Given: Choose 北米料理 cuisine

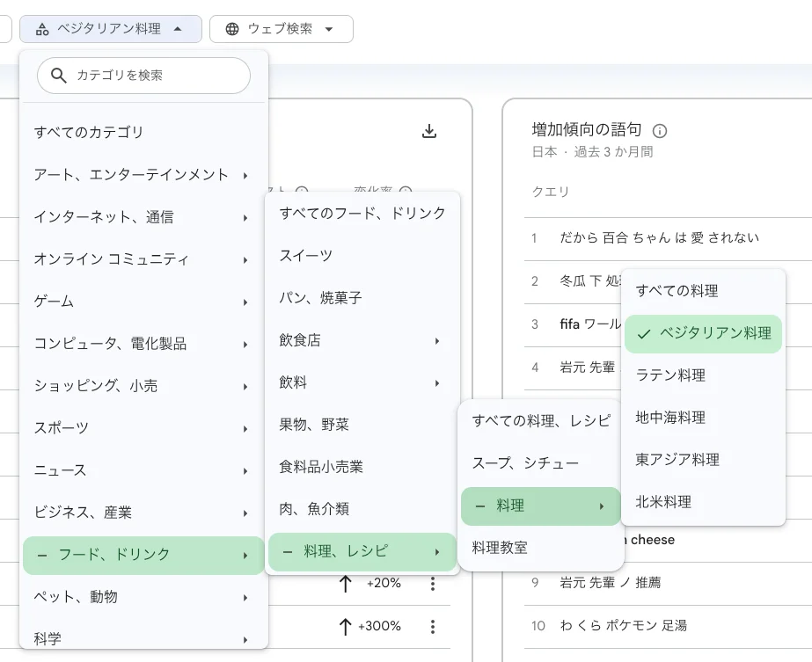Looking at the screenshot, I should [703, 502].
